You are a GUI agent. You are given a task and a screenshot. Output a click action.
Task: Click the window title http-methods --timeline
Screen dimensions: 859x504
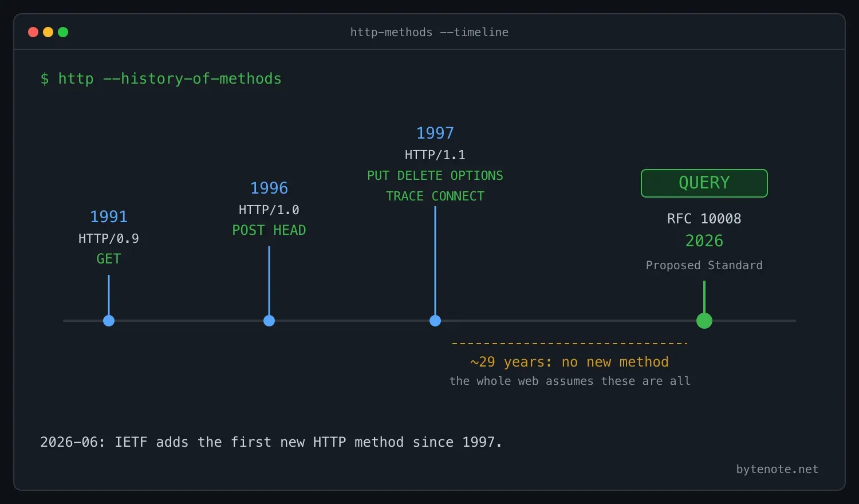(429, 32)
